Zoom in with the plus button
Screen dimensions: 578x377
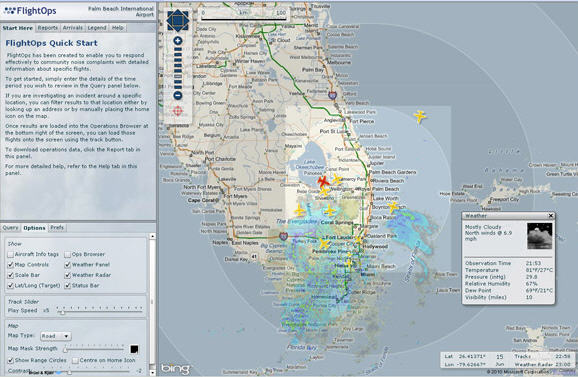178,41
